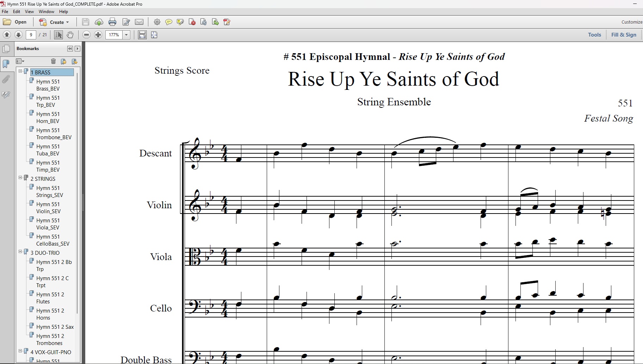
Task: Toggle the Bookmarks panel sidebar icon
Action: click(x=6, y=64)
